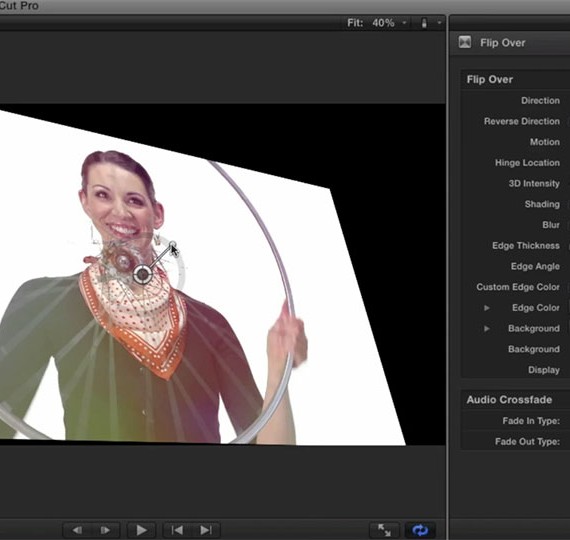Select the Flip Over section header
The width and height of the screenshot is (570, 540).
point(490,79)
